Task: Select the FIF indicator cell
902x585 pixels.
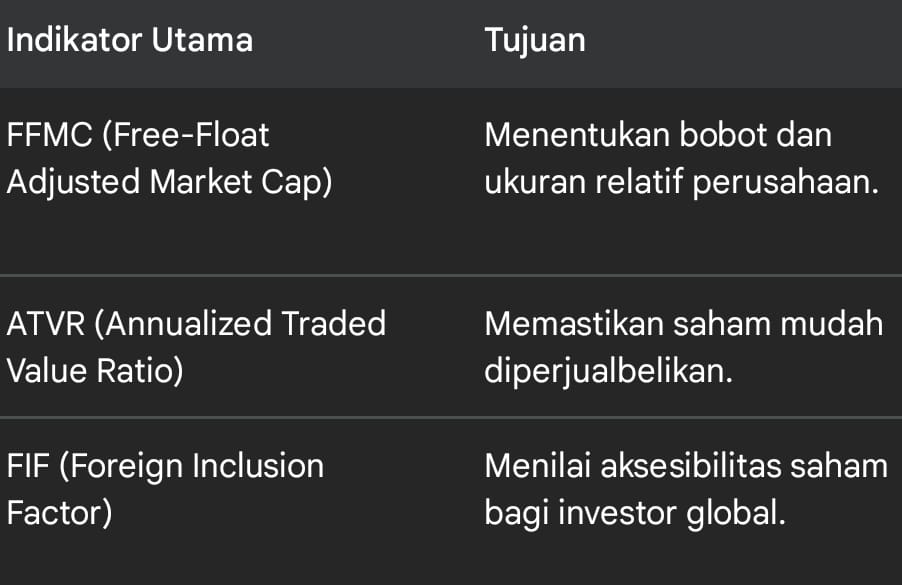Action: [x=165, y=489]
